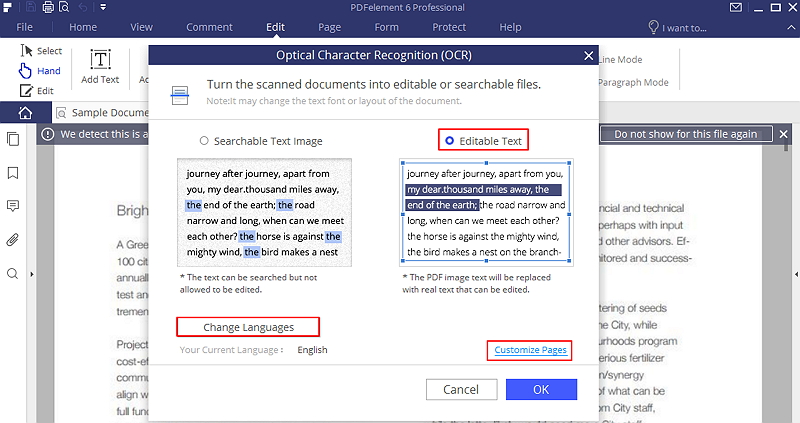Click the current language value 'English'

312,350
